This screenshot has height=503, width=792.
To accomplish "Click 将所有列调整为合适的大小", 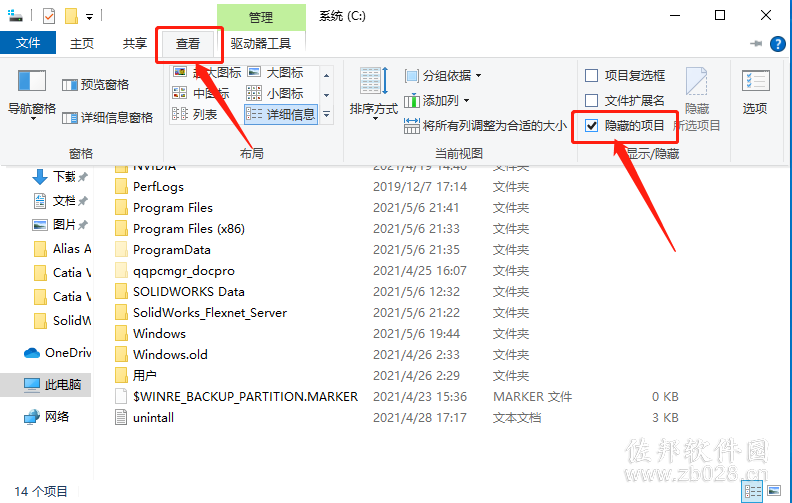I will [x=485, y=125].
